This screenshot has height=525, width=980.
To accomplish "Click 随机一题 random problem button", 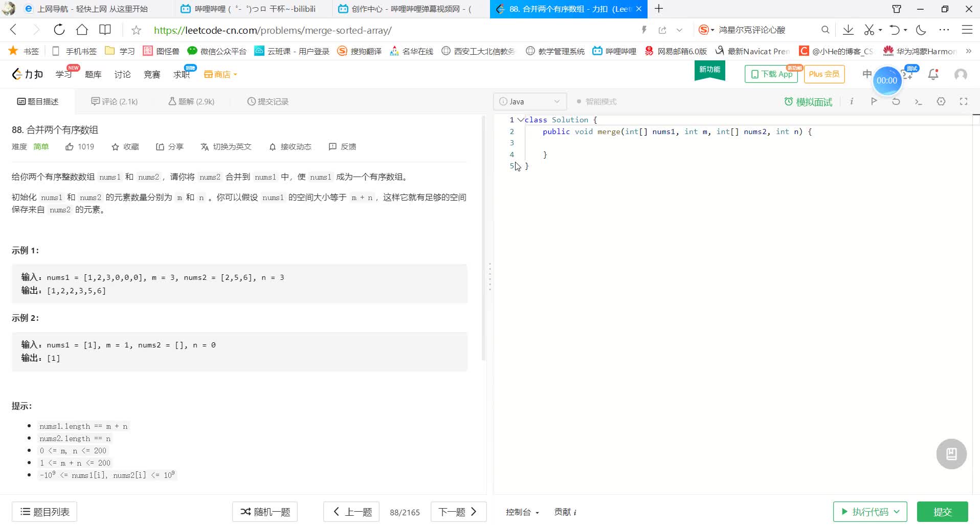I will pos(265,512).
